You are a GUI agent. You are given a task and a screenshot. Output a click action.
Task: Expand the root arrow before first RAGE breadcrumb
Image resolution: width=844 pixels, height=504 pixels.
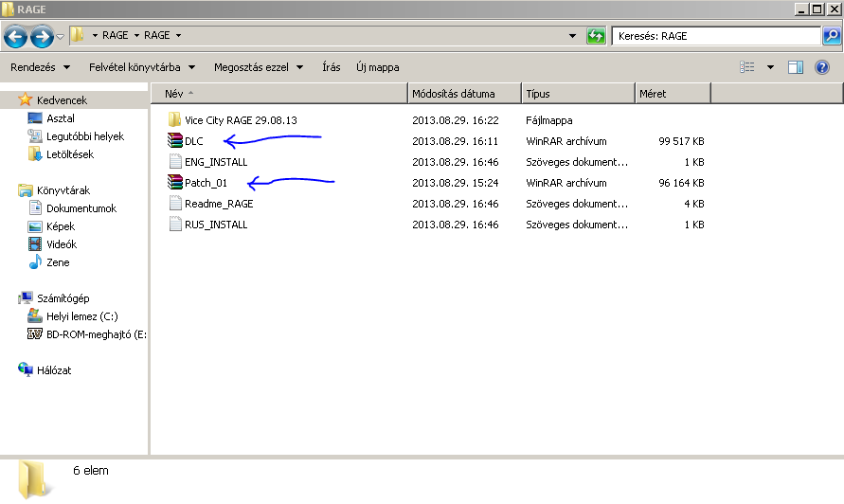tap(95, 36)
